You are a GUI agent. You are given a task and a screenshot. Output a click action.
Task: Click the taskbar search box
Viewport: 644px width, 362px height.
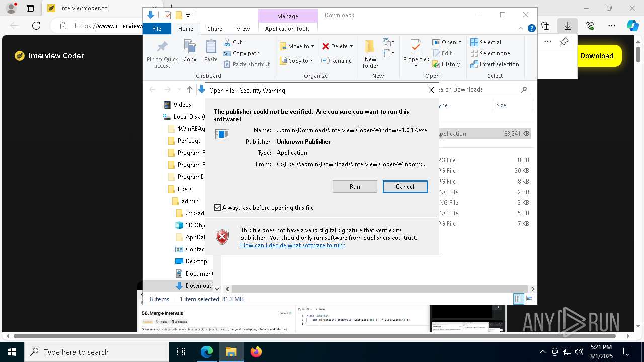(96, 352)
